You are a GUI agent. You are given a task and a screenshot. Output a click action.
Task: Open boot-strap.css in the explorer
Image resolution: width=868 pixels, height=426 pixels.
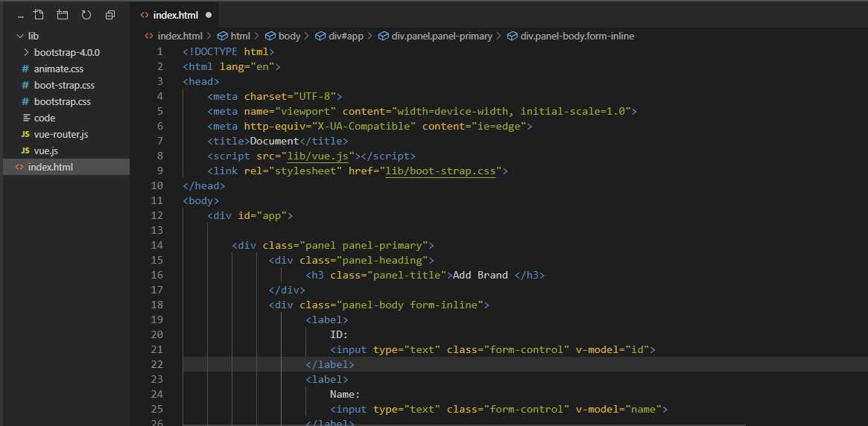coord(66,85)
